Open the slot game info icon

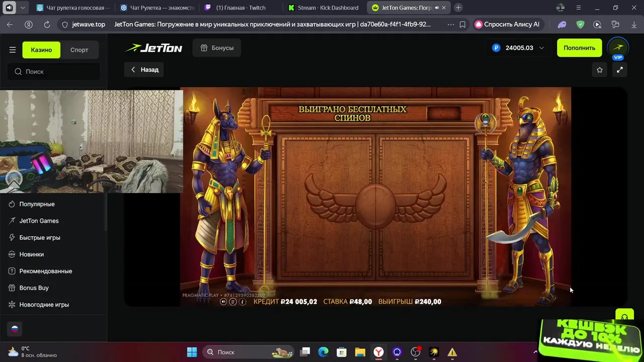pos(243,302)
